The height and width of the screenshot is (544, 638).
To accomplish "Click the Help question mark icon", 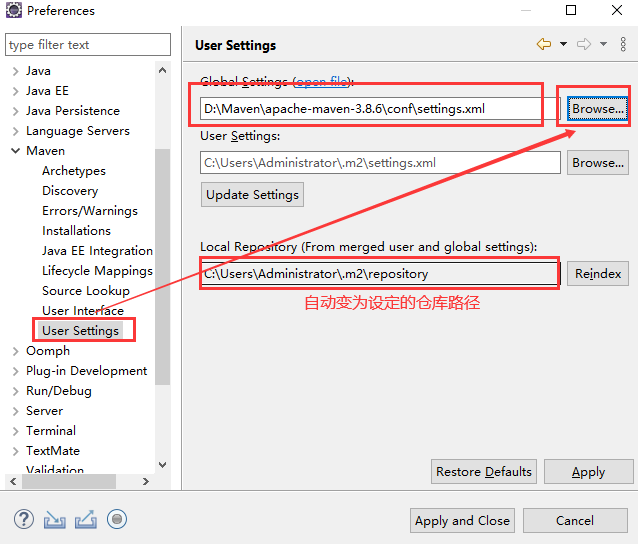I will [25, 519].
